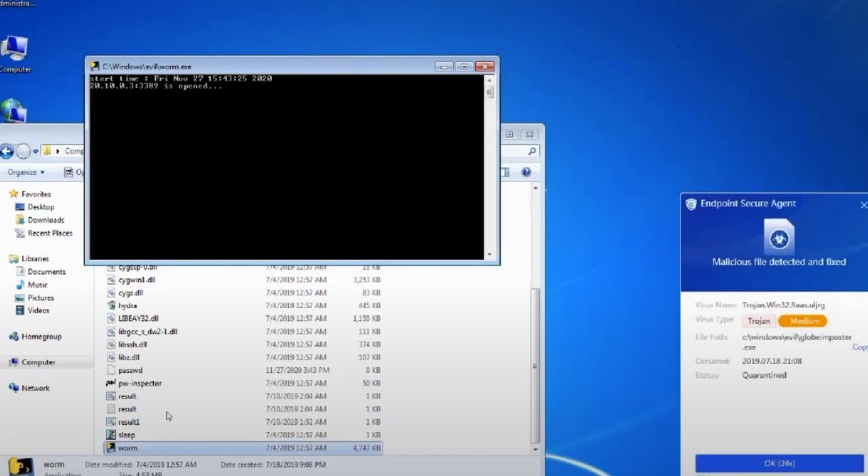Close the Endpoint Secure Agent popup
Viewport: 868px width, 476px height.
point(863,205)
